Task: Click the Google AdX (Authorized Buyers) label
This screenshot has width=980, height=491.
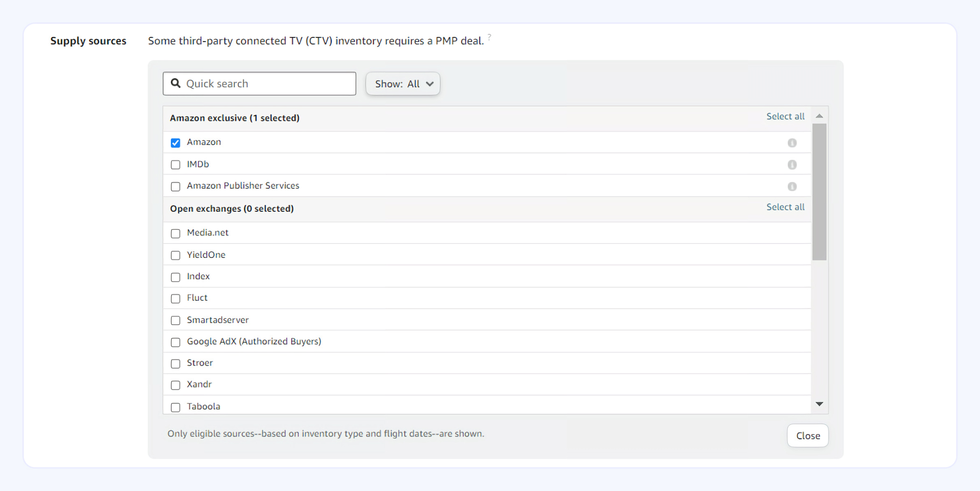Action: coord(254,341)
